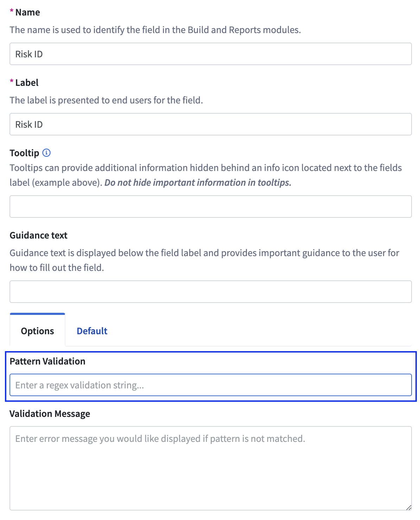
Task: Click the 'presented to end users' description
Action: (106, 100)
